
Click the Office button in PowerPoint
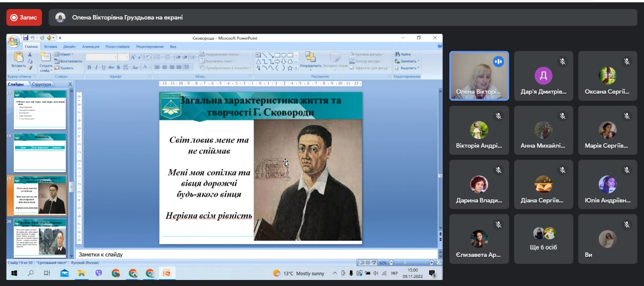[14, 41]
